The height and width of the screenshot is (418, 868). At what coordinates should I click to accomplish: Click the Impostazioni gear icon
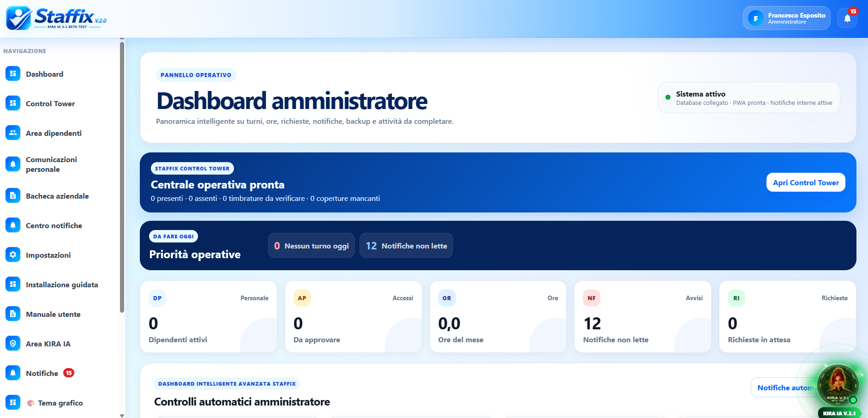click(x=13, y=254)
